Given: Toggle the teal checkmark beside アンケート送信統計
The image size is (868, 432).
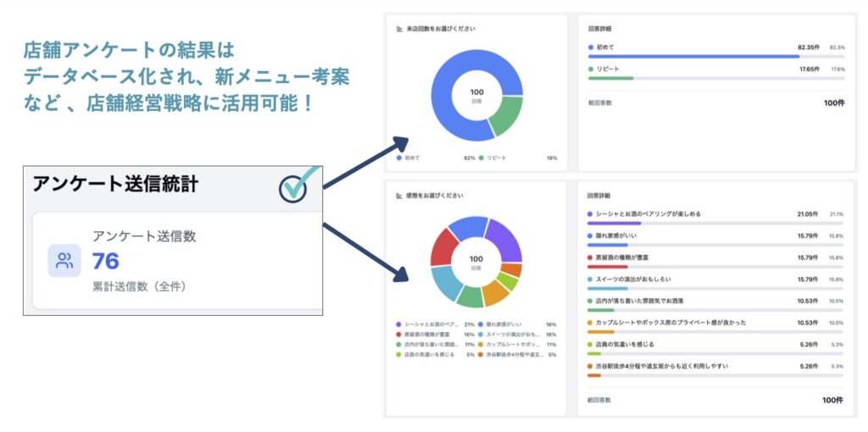Looking at the screenshot, I should pyautogui.click(x=293, y=187).
